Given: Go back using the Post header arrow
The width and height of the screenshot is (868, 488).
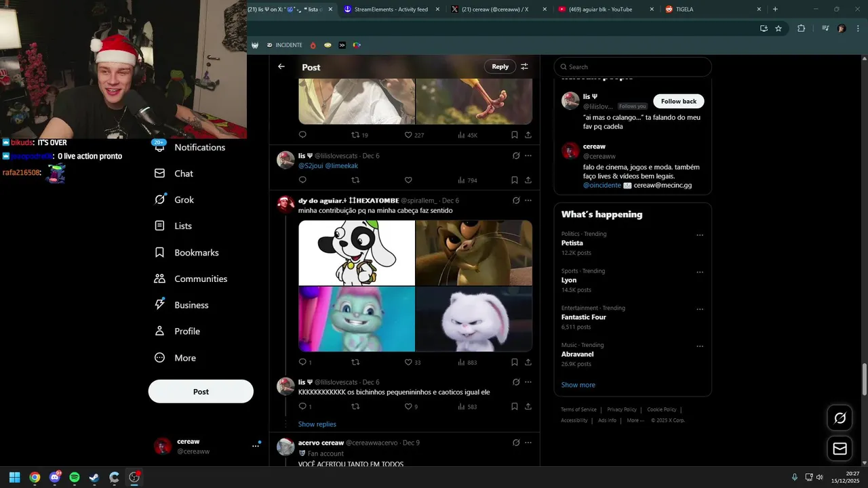Looking at the screenshot, I should click(x=281, y=66).
